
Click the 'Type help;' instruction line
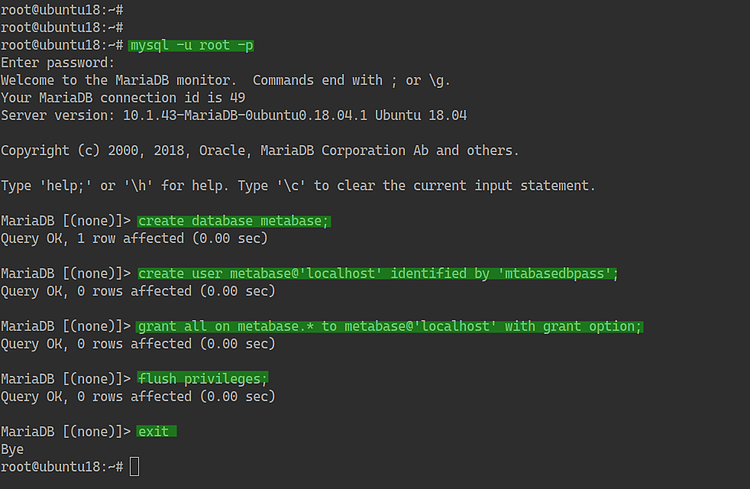298,186
